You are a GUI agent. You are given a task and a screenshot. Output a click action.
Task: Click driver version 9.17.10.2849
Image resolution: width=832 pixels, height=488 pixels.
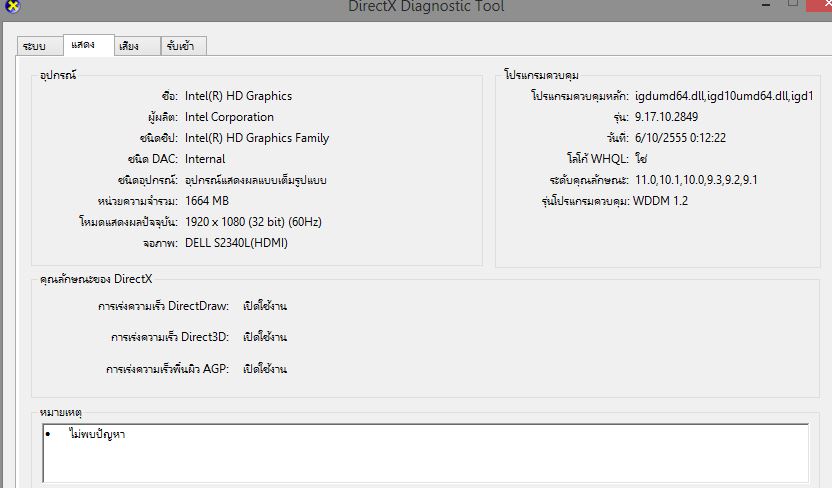pos(666,117)
